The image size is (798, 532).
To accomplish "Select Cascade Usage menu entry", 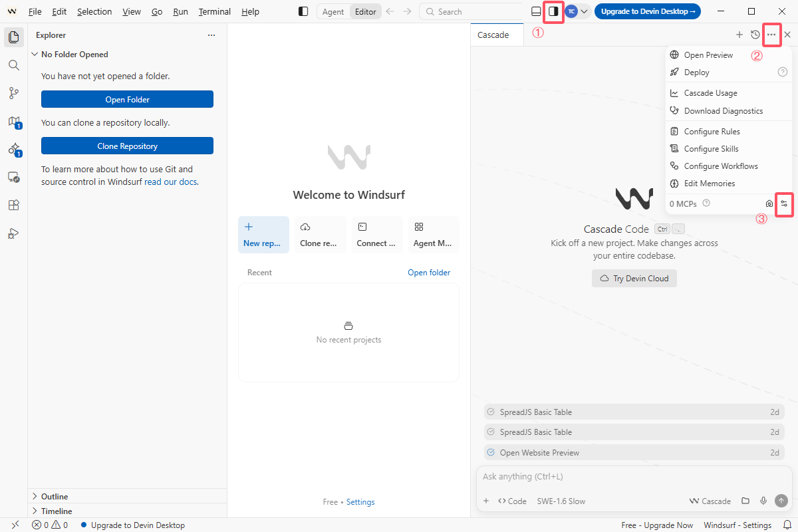I will click(729, 93).
